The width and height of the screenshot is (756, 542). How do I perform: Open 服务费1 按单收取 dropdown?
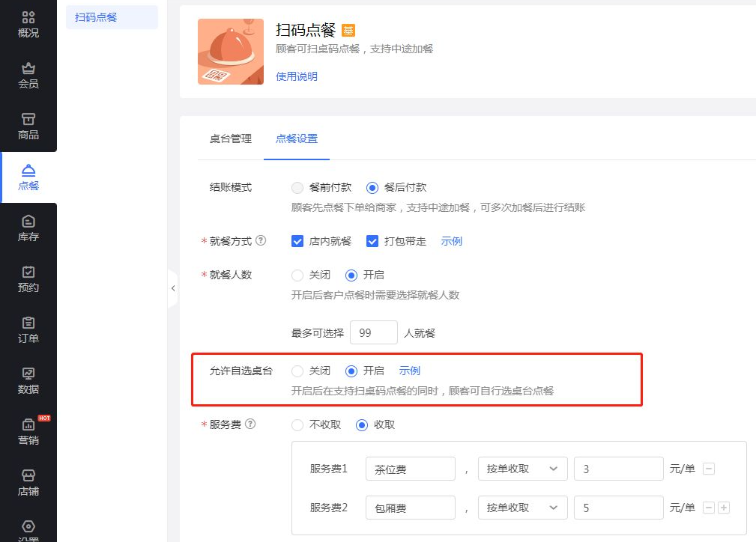click(523, 469)
